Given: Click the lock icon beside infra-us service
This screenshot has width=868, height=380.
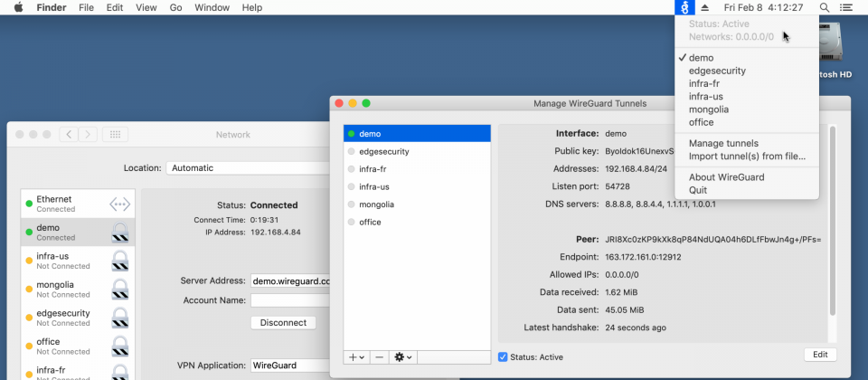Looking at the screenshot, I should [x=119, y=261].
